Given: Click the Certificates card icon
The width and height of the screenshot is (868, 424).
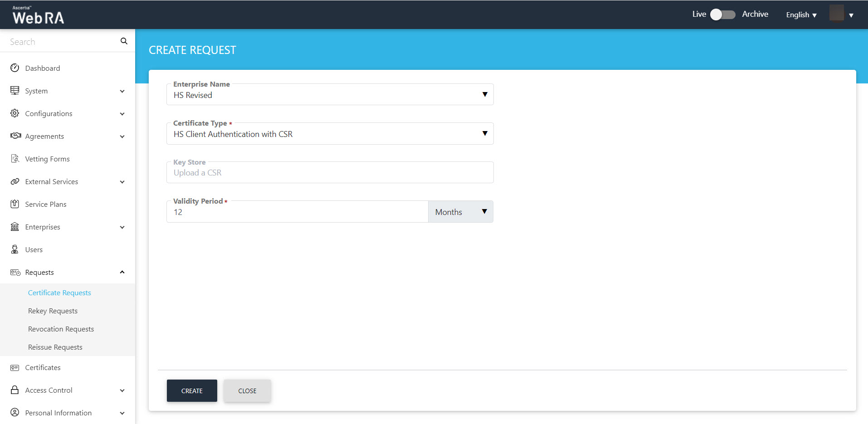Looking at the screenshot, I should (15, 368).
